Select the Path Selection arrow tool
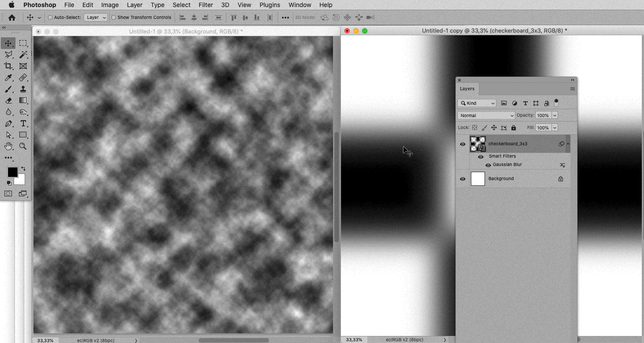Viewport: 644px width, 343px height. 8,135
